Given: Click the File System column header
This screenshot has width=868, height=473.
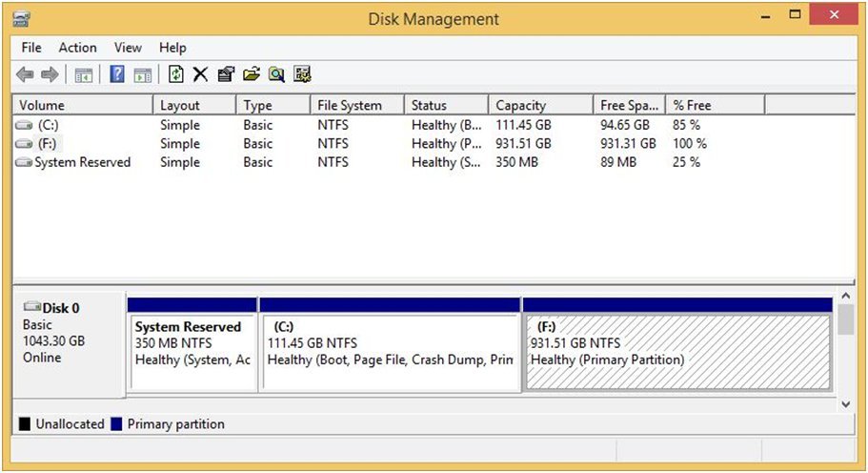Looking at the screenshot, I should point(350,106).
